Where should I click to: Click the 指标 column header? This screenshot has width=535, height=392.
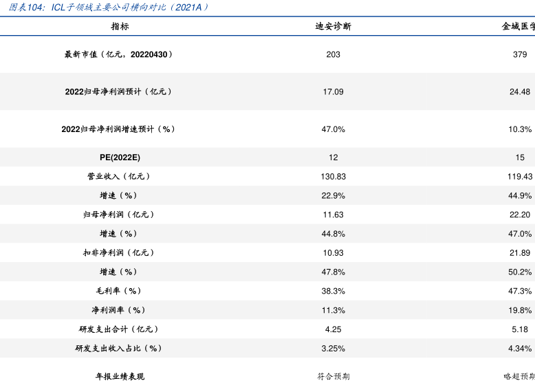tap(120, 27)
